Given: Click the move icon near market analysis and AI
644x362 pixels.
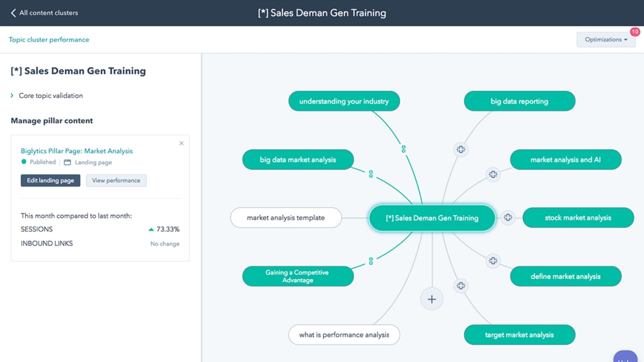Looking at the screenshot, I should 493,174.
